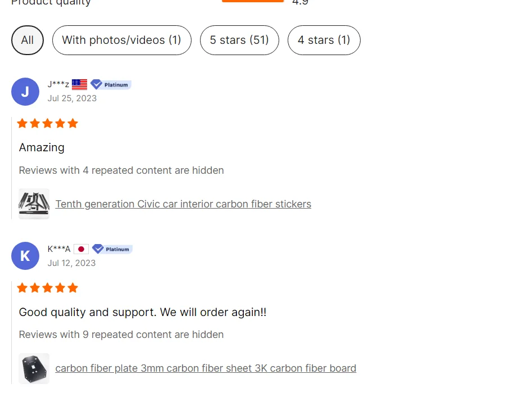Select the "All" reviews filter

(28, 40)
